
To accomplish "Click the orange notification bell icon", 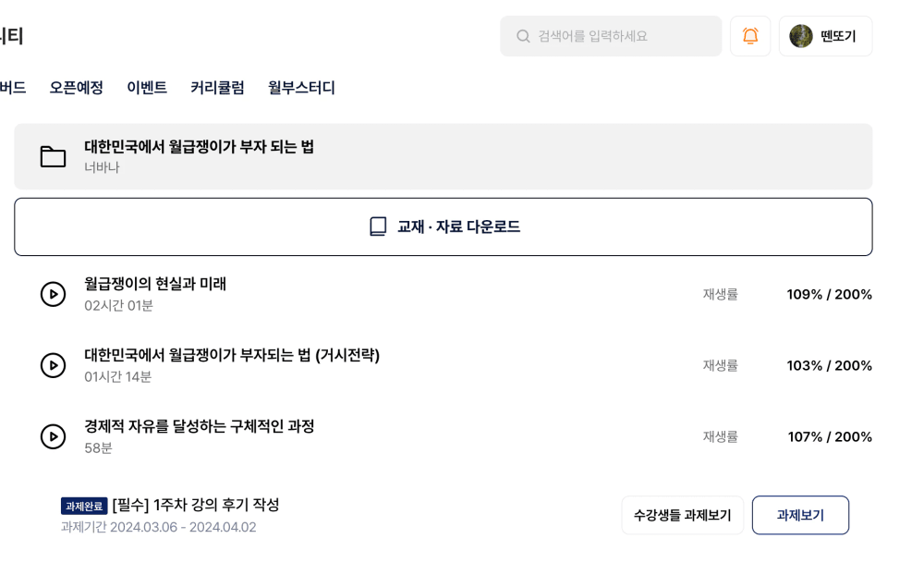I will pyautogui.click(x=750, y=36).
